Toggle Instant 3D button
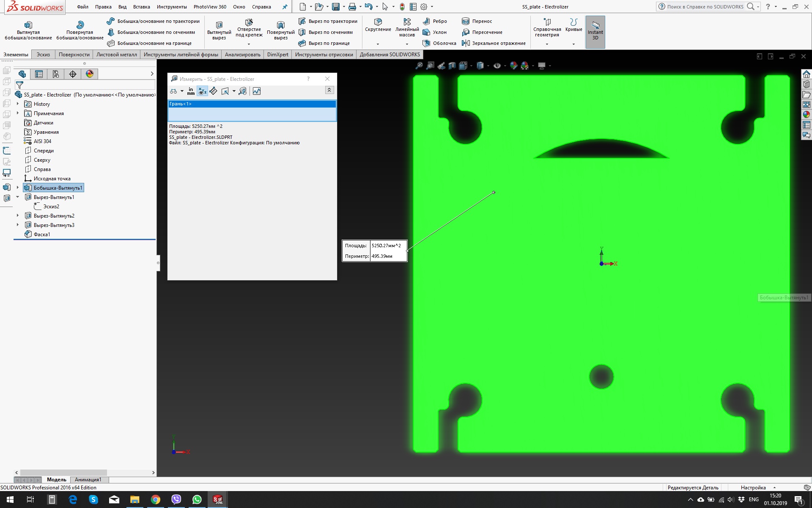This screenshot has height=508, width=812. (595, 32)
